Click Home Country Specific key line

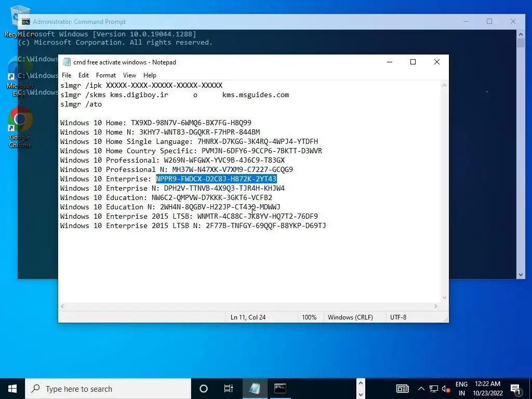click(x=191, y=151)
